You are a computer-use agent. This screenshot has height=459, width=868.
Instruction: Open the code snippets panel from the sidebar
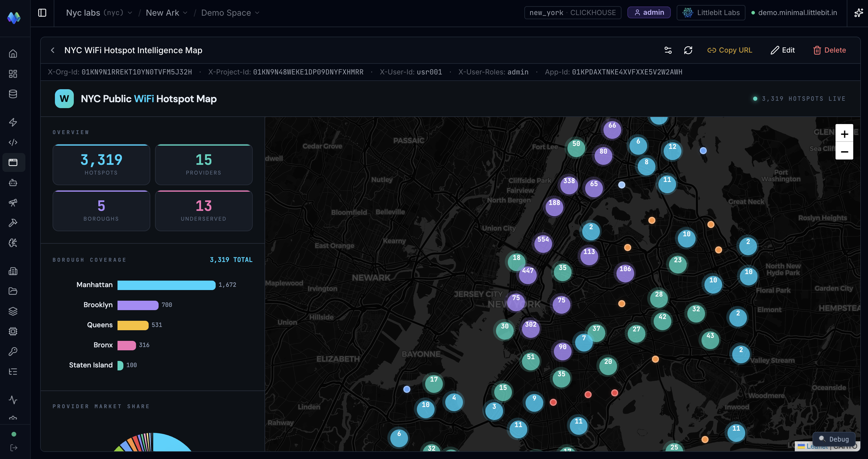click(14, 142)
